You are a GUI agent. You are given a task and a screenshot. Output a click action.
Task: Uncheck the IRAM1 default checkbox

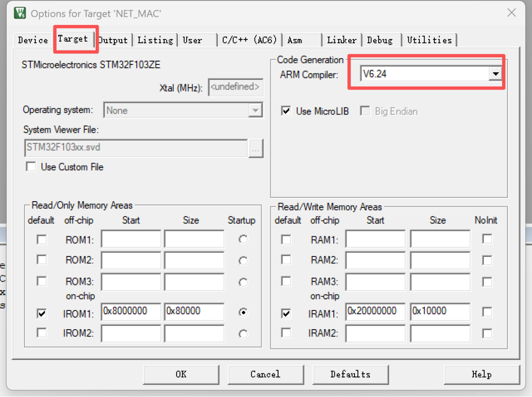(x=286, y=313)
